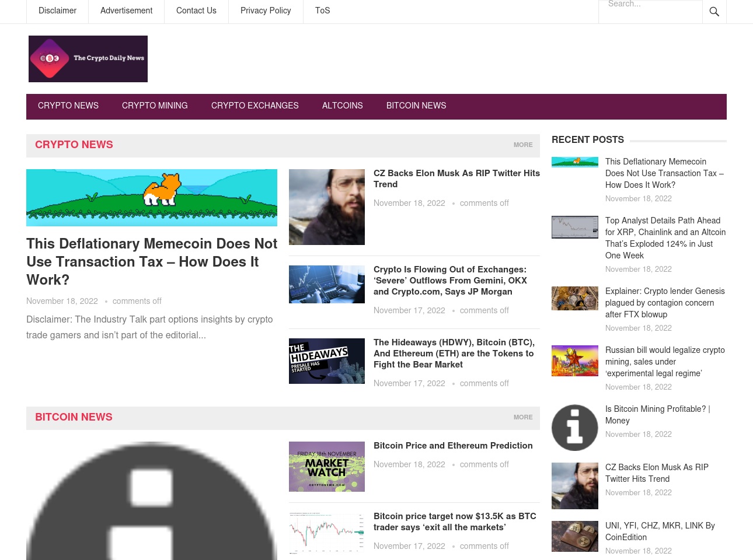Click 'comments off' under Bitcoin Price and Ethereum Prediction

tap(484, 464)
